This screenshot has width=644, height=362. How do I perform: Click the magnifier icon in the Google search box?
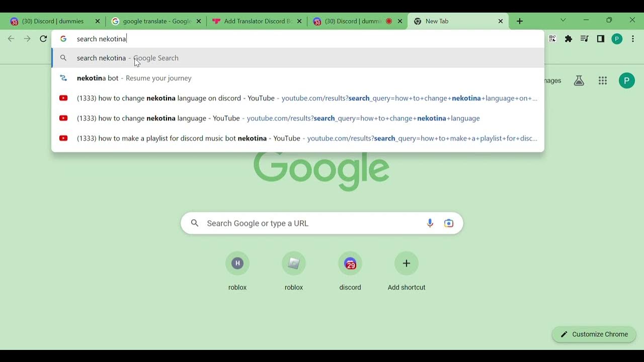coord(195,223)
